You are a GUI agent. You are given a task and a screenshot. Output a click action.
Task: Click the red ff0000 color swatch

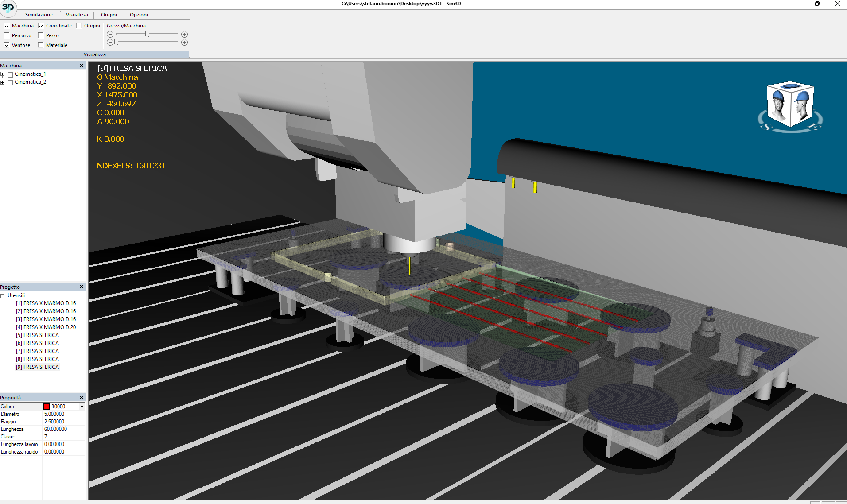coord(47,407)
